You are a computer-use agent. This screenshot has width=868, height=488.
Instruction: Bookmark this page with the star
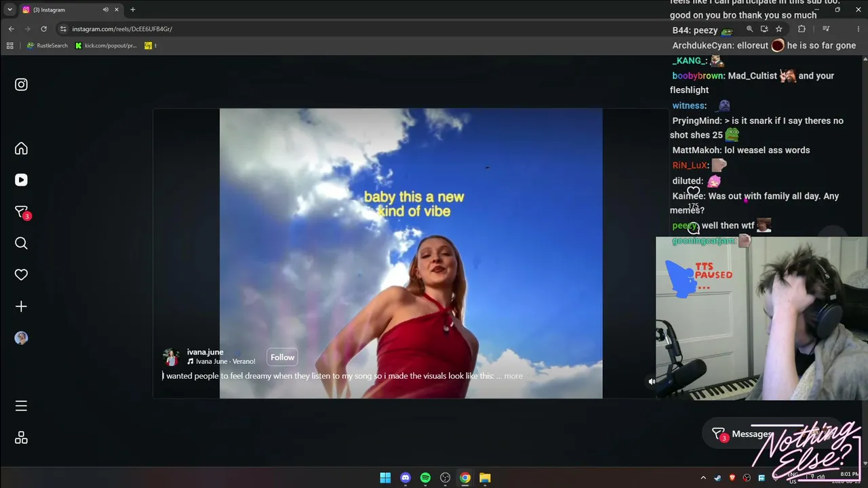coord(779,29)
